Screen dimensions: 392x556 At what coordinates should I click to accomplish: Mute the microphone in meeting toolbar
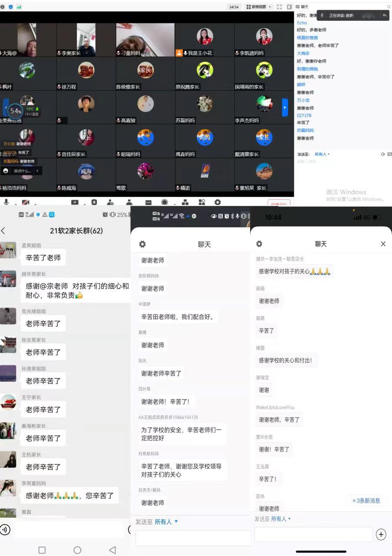6,202
